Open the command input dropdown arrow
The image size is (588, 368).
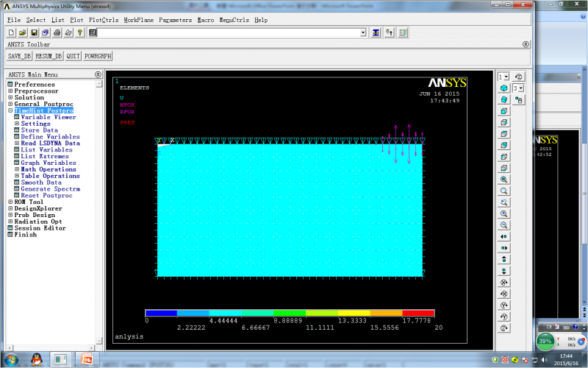[363, 32]
